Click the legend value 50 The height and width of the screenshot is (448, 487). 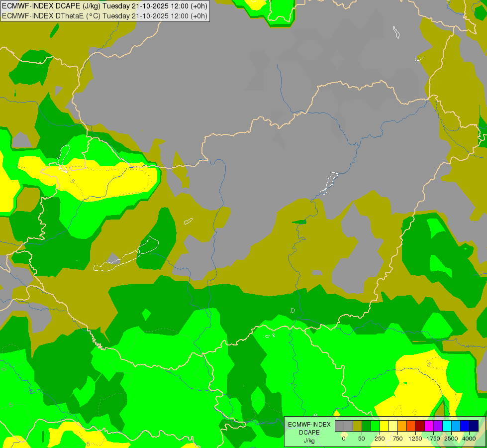pos(362,439)
